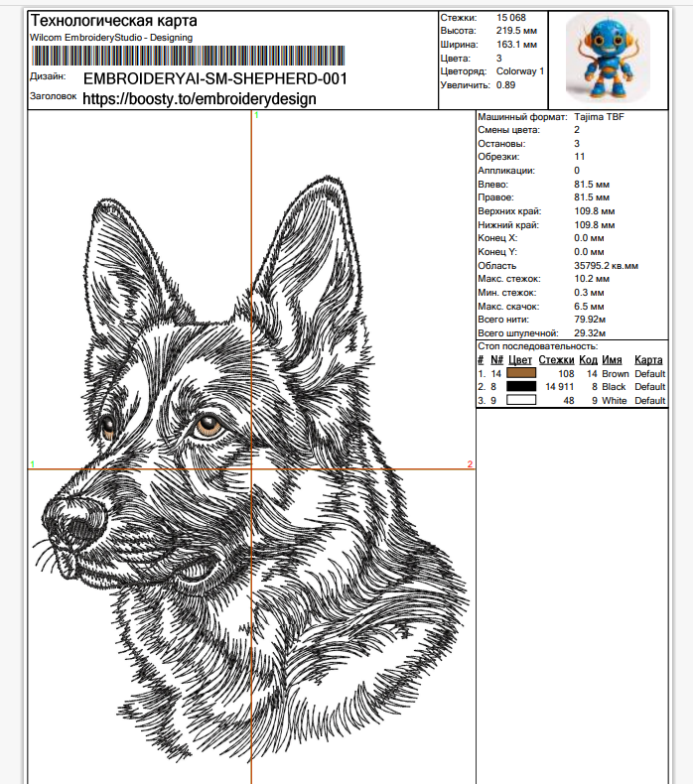Click the stitch count 14 911
Image resolution: width=693 pixels, height=784 pixels.
tap(559, 387)
